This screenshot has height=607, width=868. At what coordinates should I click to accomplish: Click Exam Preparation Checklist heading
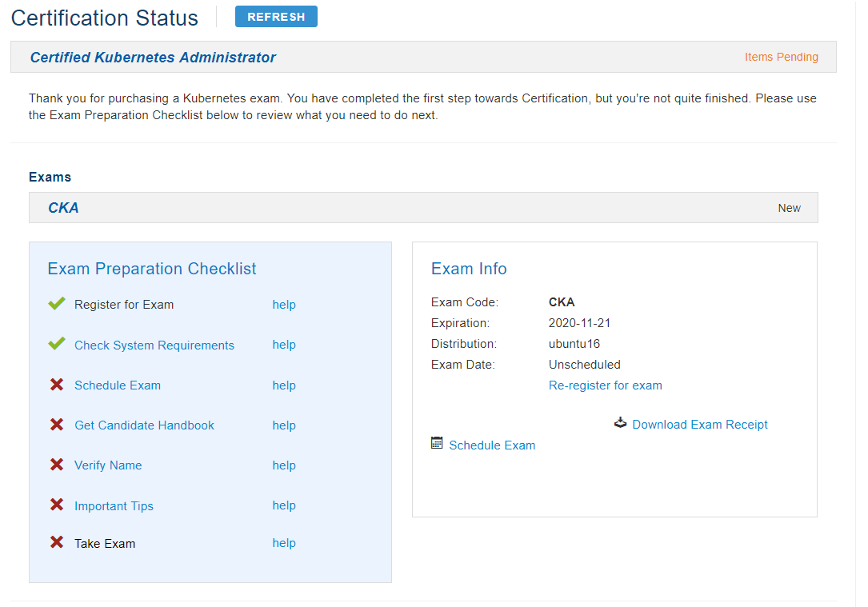click(x=152, y=269)
